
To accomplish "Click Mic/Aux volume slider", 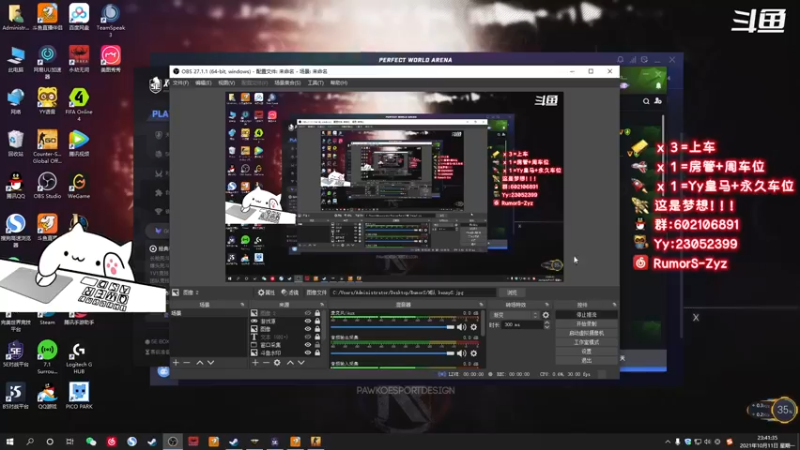I will click(392, 327).
